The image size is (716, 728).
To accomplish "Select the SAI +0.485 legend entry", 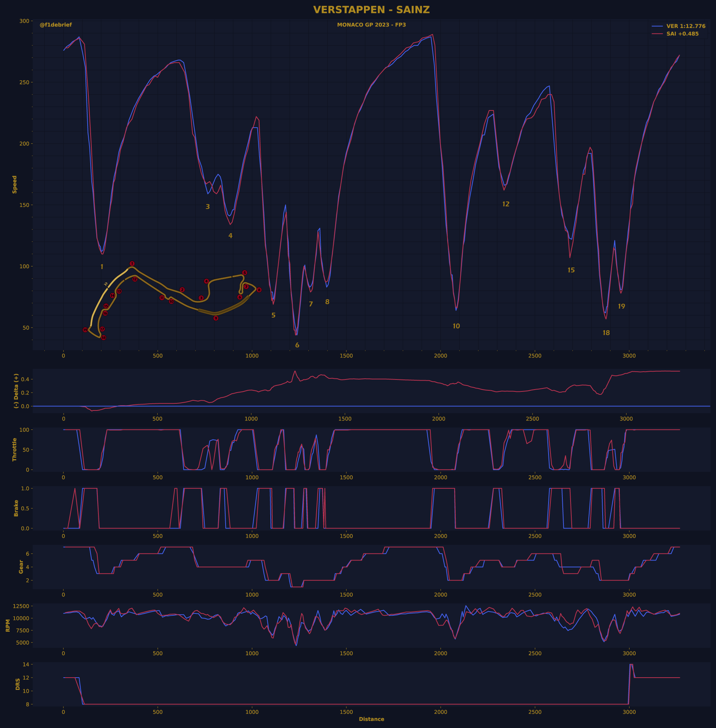I will click(x=682, y=34).
